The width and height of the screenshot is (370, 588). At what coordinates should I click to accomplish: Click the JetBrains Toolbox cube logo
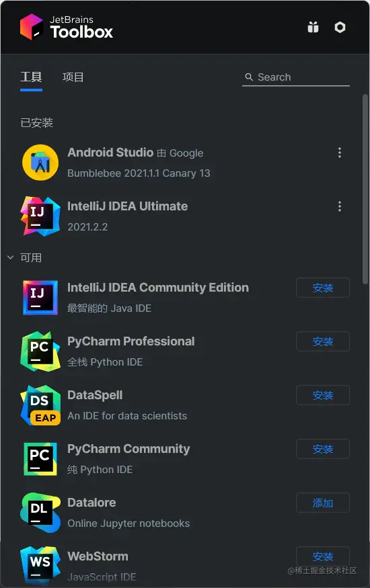(x=32, y=27)
